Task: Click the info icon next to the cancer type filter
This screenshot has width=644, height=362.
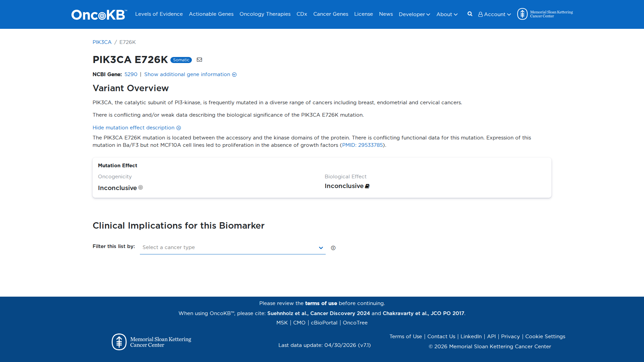Action: pyautogui.click(x=333, y=248)
